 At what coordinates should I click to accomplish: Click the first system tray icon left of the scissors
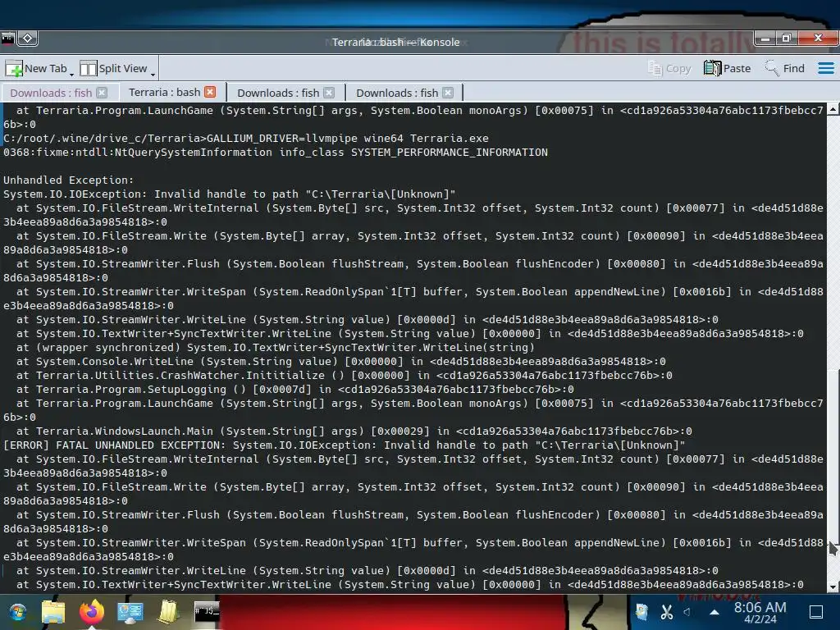[x=641, y=611]
